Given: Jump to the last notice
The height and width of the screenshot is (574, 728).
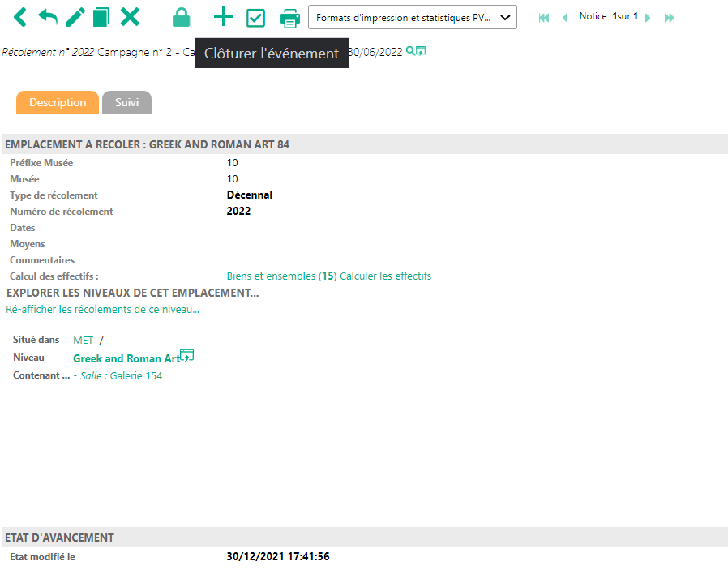Looking at the screenshot, I should (669, 18).
